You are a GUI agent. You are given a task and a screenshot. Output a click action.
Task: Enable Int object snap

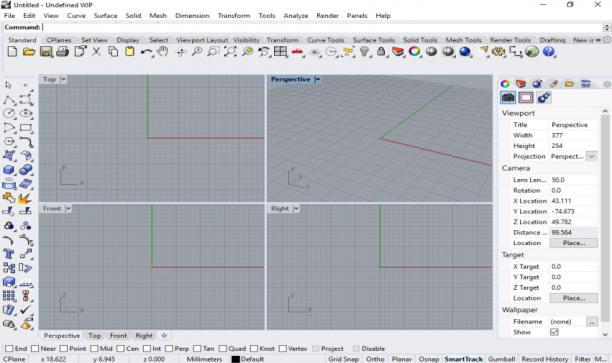[147, 349]
